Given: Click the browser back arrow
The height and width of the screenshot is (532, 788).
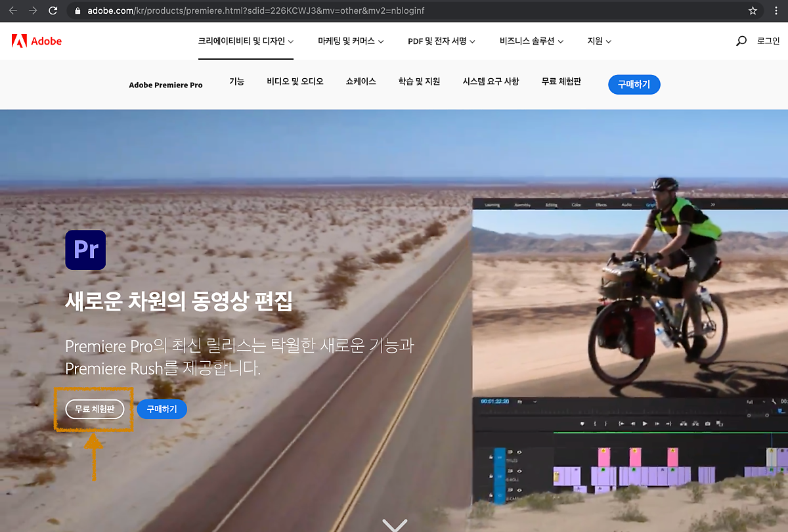Looking at the screenshot, I should [x=13, y=11].
